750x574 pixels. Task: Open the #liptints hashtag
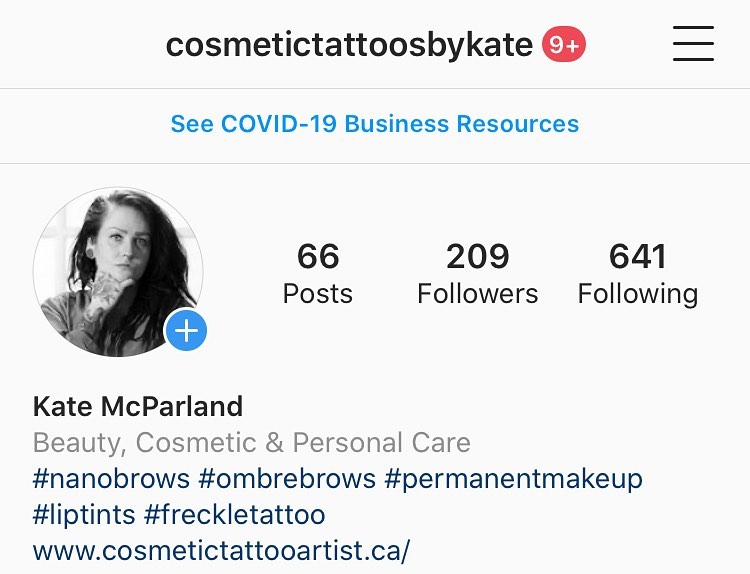[x=83, y=515]
